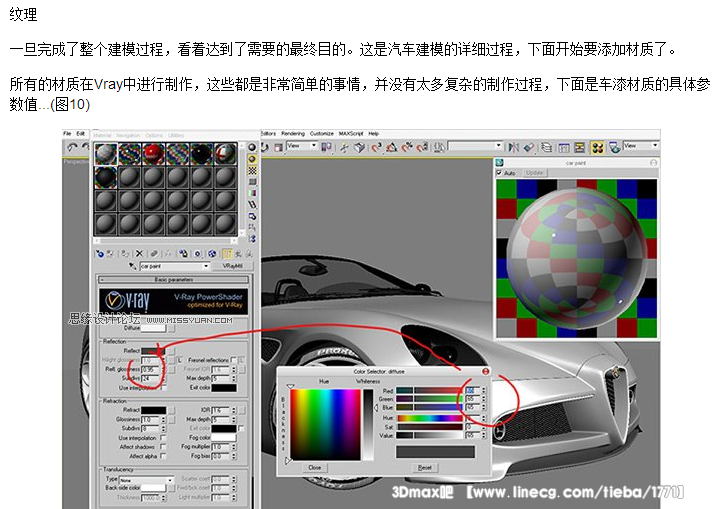Viewport: 713px width, 509px height.
Task: Toggle the L lock button beside Hilight glossiness
Action: click(x=180, y=360)
